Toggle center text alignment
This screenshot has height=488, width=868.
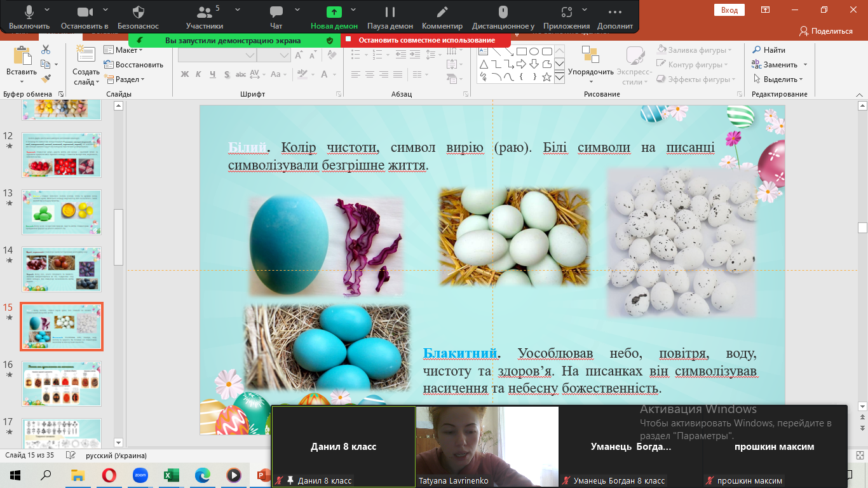coord(370,74)
